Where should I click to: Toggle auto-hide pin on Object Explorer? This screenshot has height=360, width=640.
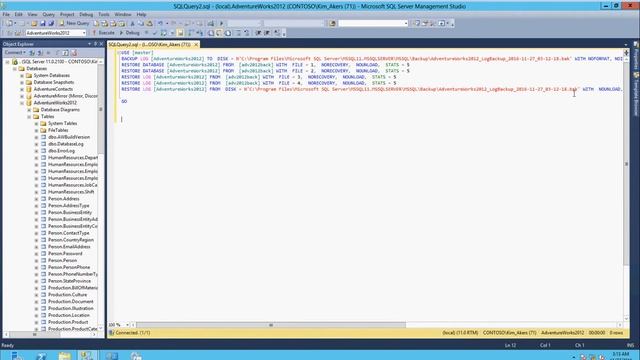pyautogui.click(x=96, y=44)
